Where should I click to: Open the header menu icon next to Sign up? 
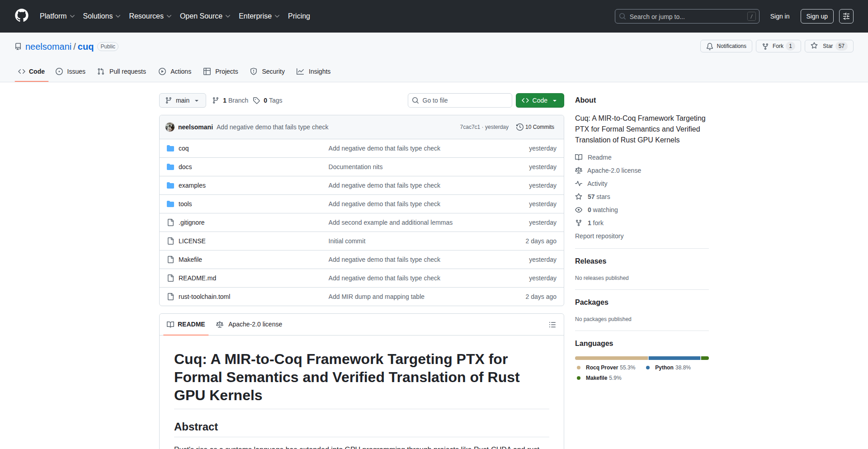[x=846, y=16]
